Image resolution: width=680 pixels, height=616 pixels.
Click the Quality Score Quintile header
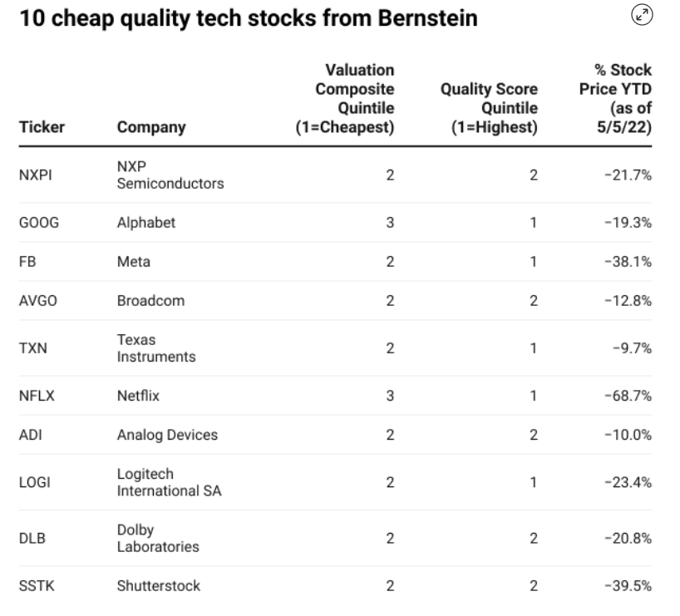[488, 109]
